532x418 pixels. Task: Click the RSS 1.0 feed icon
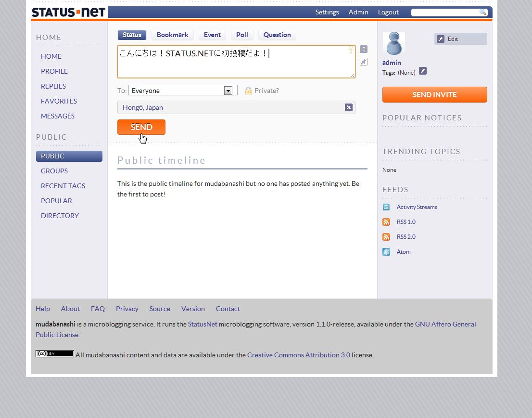click(386, 222)
